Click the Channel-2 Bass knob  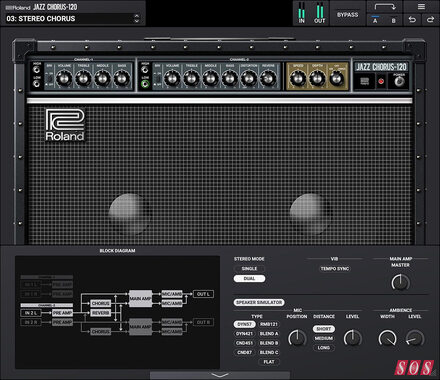coord(230,79)
